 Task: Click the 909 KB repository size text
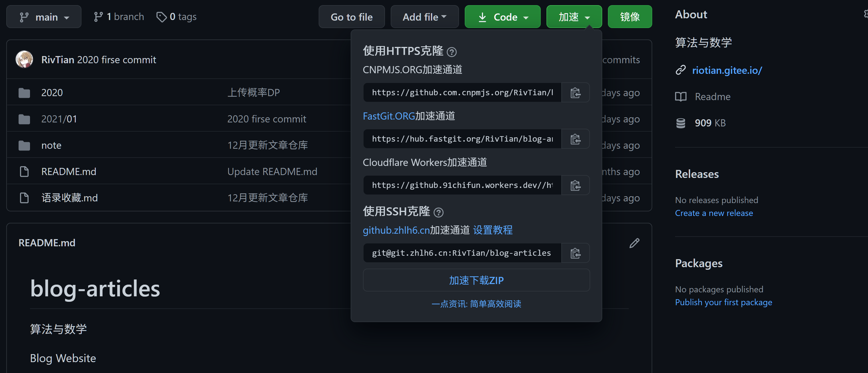click(710, 123)
